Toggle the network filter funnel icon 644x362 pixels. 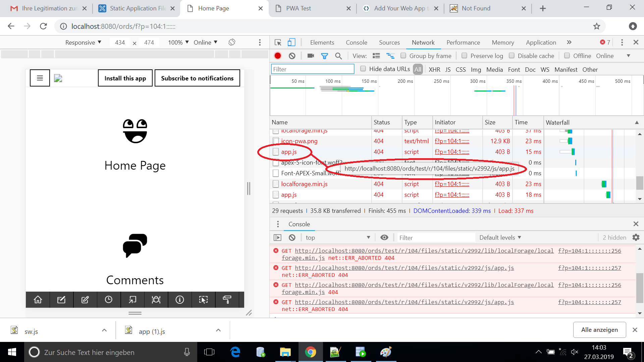click(324, 56)
